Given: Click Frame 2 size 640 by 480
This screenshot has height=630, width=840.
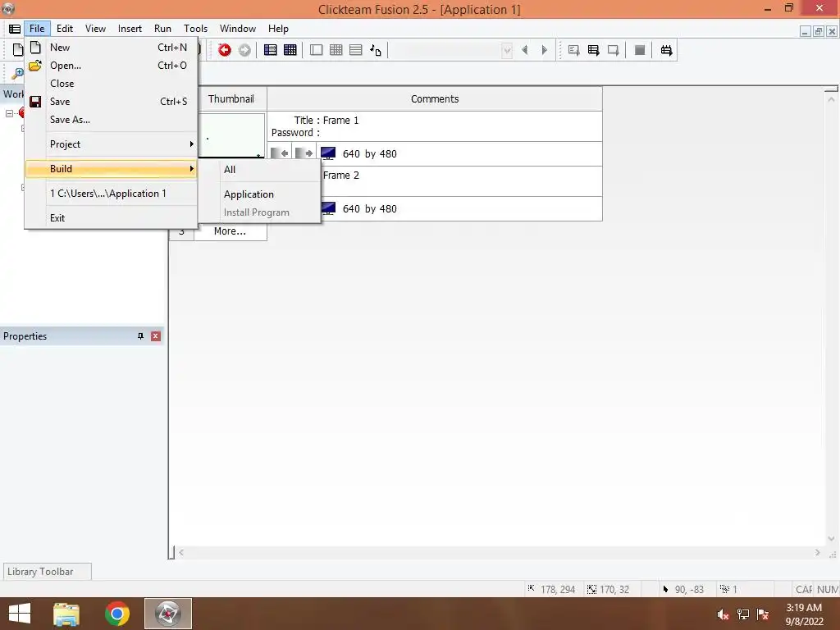Looking at the screenshot, I should 370,208.
